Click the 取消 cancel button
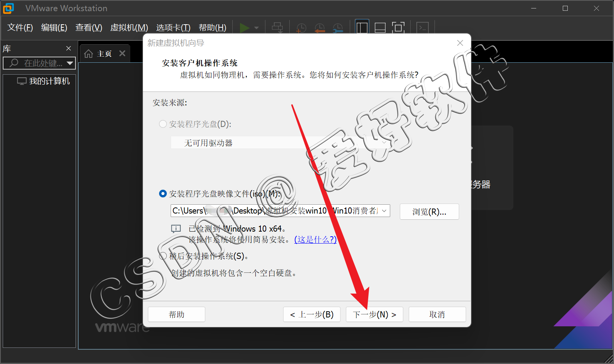Screen dimensions: 614x364 pyautogui.click(x=437, y=314)
